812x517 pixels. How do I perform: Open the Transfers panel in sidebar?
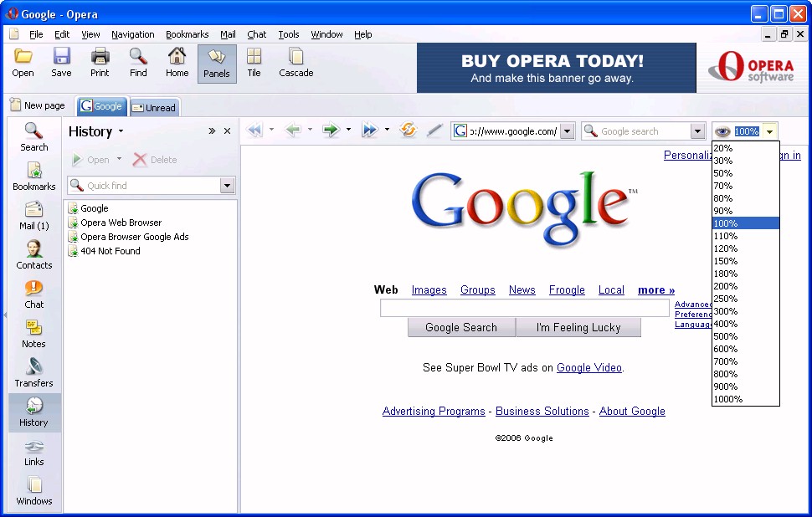coord(33,373)
